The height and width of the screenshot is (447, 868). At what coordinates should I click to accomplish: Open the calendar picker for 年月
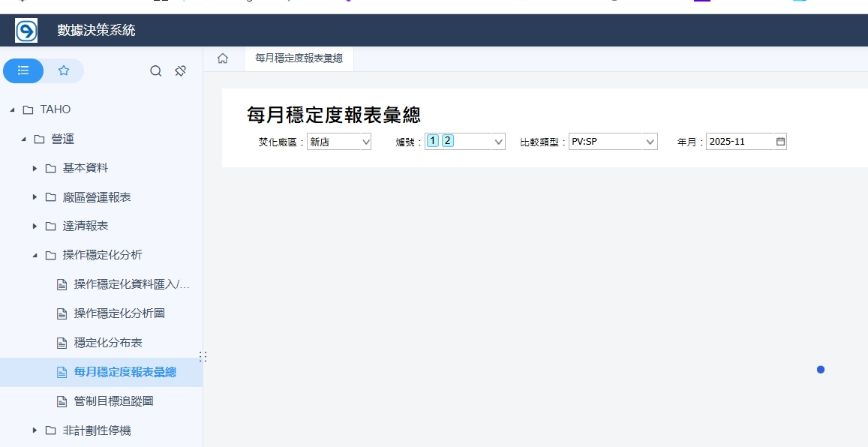[x=780, y=142]
